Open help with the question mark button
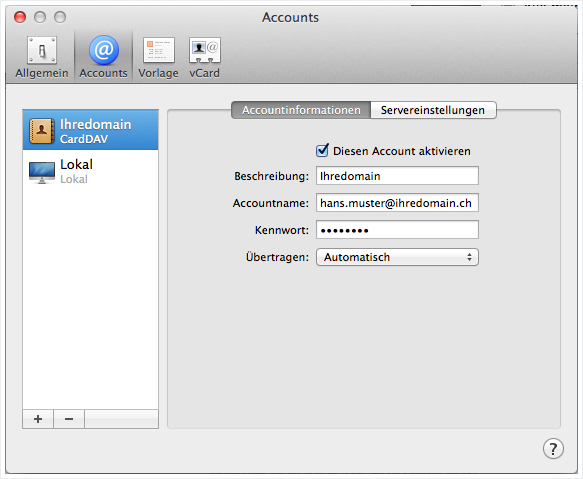Screen dimensions: 583x479 [553, 449]
